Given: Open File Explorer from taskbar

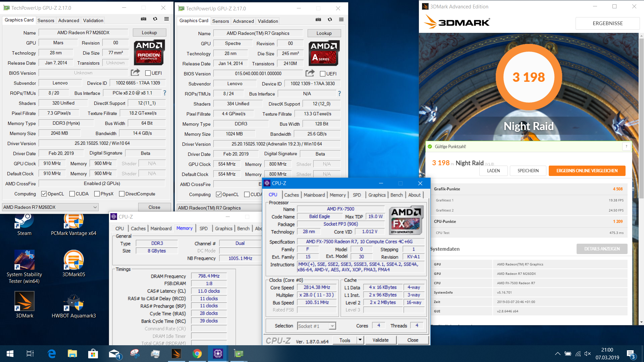Looking at the screenshot, I should pyautogui.click(x=72, y=354).
